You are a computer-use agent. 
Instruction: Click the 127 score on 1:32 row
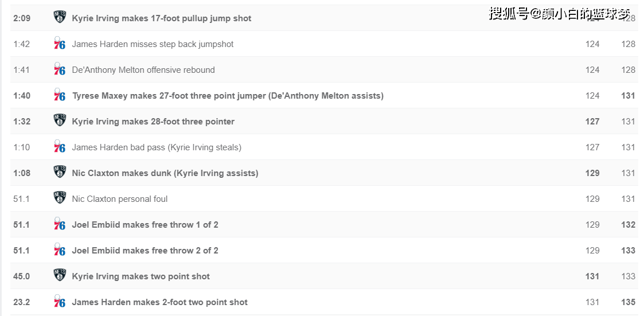pos(592,121)
